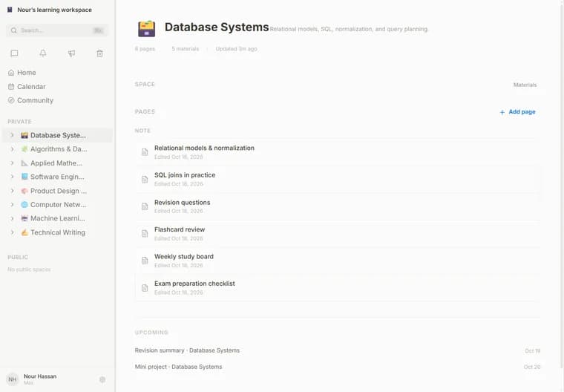Screen dimensions: 564x392
Task: Open settings gear next to Nour Hassan
Action: tap(102, 379)
